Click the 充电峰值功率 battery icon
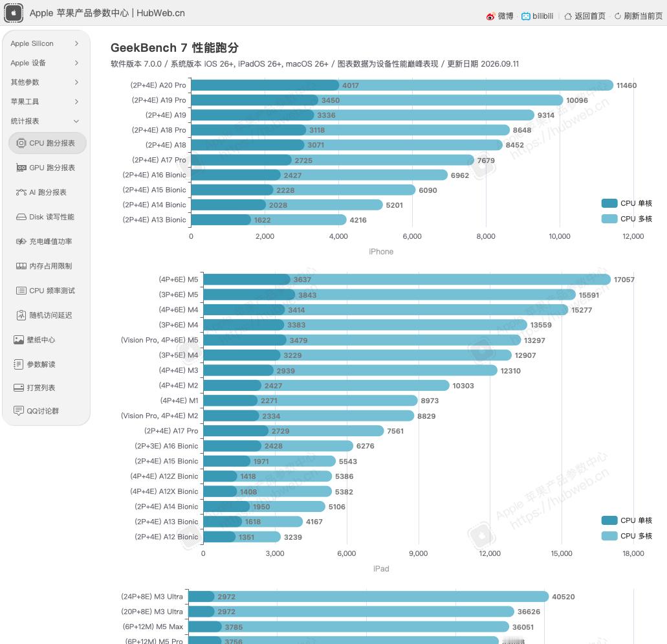This screenshot has width=667, height=644. (x=21, y=241)
